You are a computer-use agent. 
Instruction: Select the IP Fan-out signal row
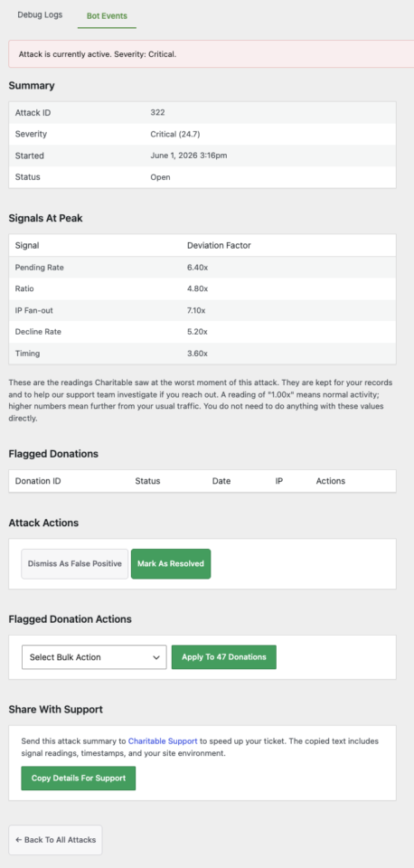tap(202, 310)
